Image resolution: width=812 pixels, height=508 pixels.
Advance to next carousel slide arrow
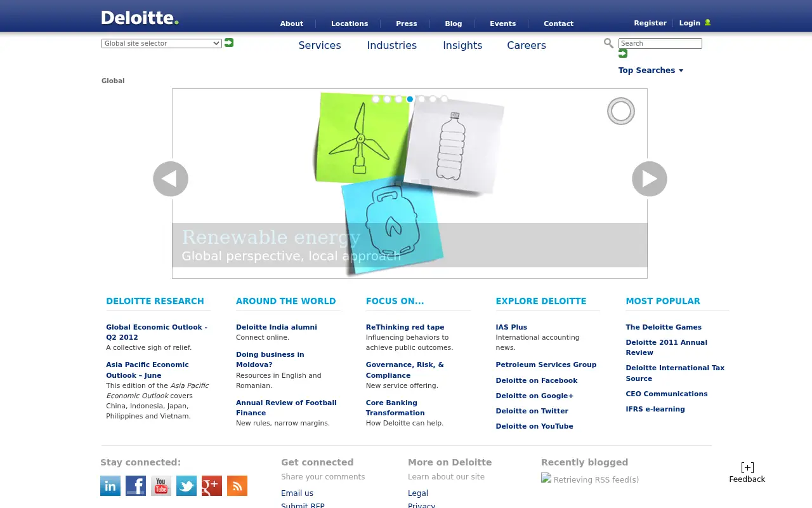click(x=650, y=179)
